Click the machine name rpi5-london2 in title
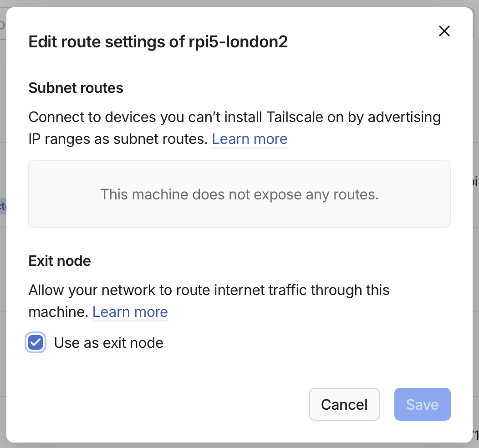 238,42
